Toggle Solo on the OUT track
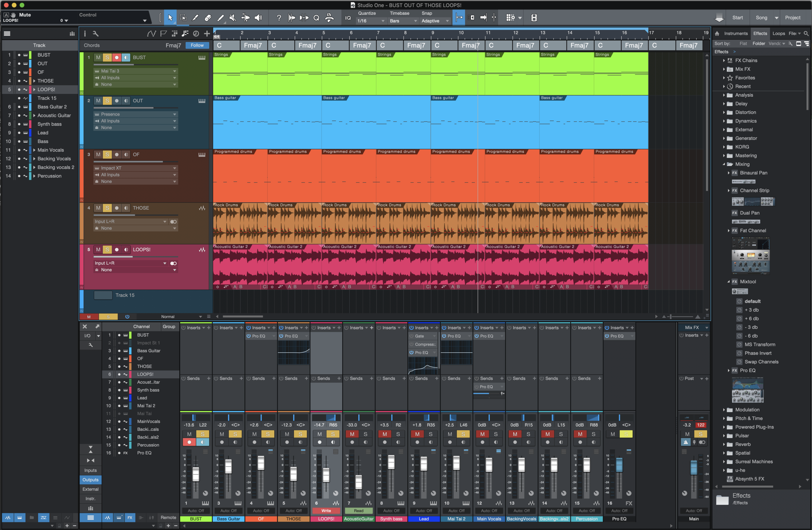The image size is (812, 530). click(x=107, y=101)
